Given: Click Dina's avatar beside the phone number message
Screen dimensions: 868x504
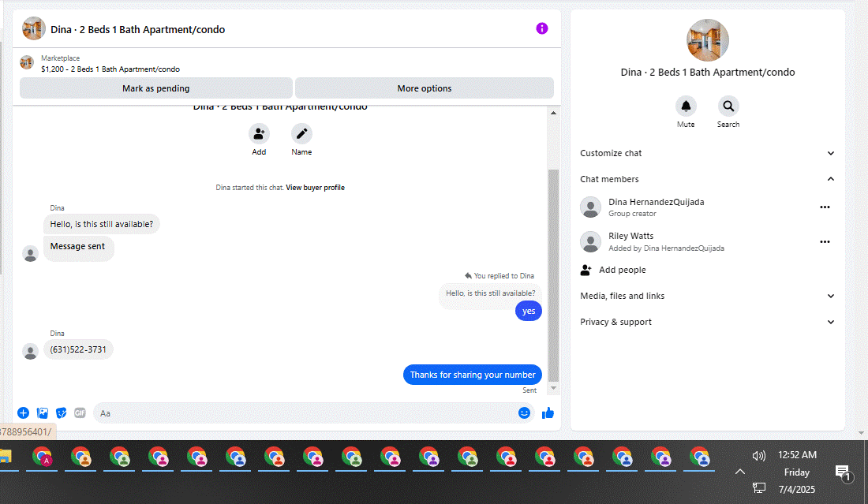Looking at the screenshot, I should pyautogui.click(x=31, y=351).
